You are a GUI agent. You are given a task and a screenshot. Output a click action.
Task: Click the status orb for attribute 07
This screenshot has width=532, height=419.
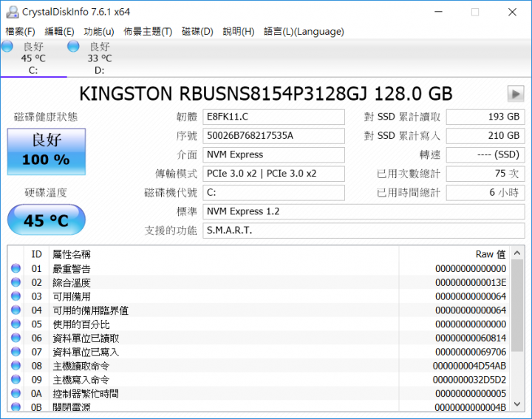pos(16,352)
